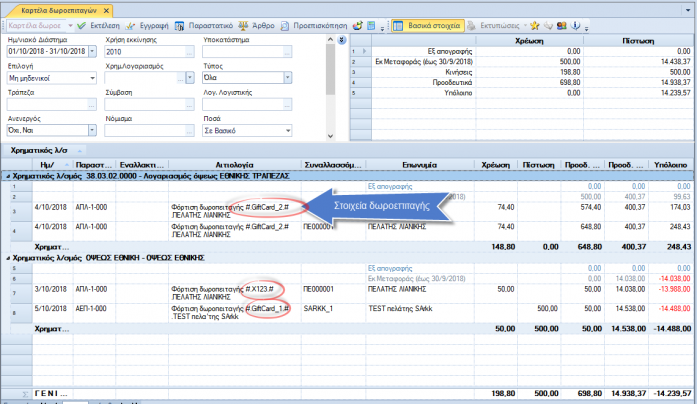Click the favorites star icon

pyautogui.click(x=535, y=26)
